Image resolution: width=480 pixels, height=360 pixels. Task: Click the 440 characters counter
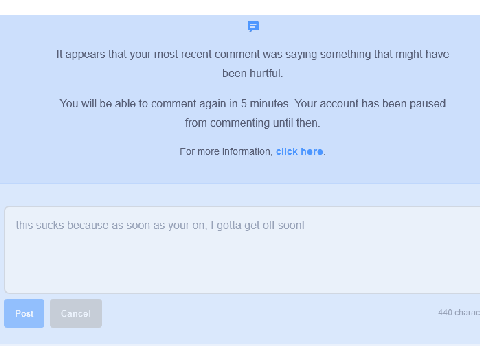pos(459,312)
